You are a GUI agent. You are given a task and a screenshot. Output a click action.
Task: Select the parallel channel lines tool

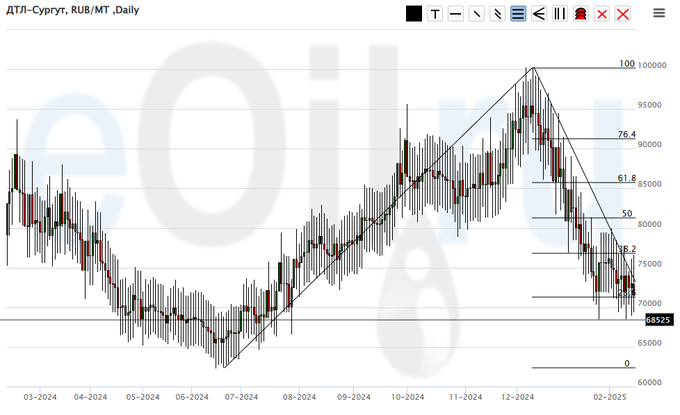[497, 14]
